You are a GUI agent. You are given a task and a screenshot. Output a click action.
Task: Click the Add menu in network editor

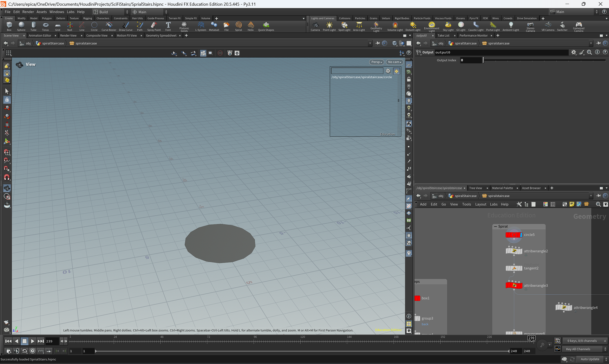tap(423, 204)
